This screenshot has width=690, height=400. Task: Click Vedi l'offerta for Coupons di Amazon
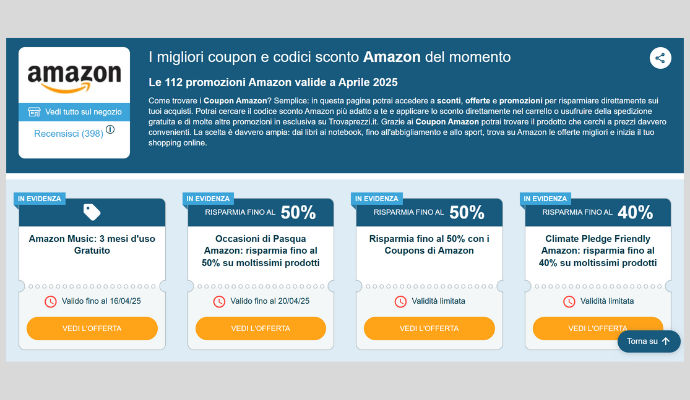[429, 328]
